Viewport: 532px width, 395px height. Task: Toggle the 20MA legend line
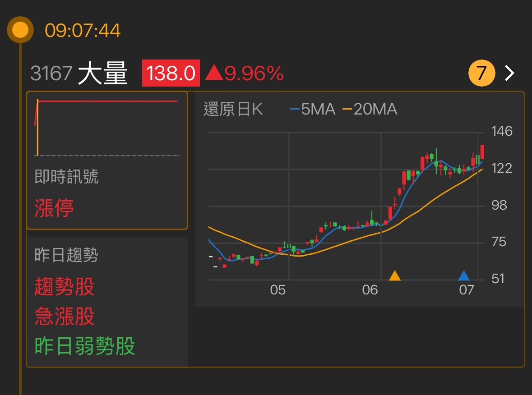pos(370,109)
